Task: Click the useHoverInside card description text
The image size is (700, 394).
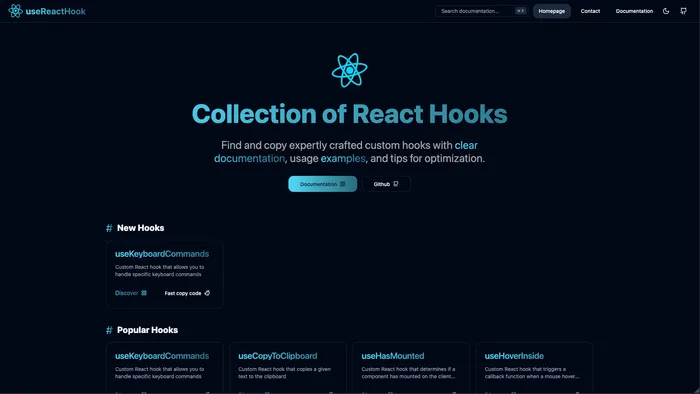Action: tap(532, 373)
